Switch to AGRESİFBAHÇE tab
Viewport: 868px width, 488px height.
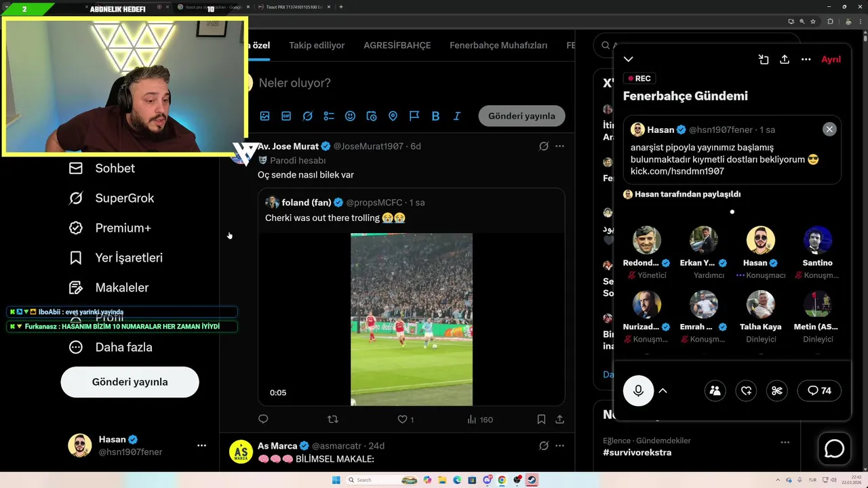tap(397, 45)
